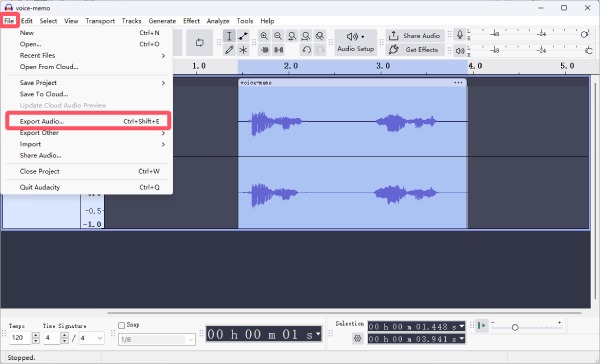Open the Edit menu
Viewport: 600px width, 364px height.
pos(27,21)
